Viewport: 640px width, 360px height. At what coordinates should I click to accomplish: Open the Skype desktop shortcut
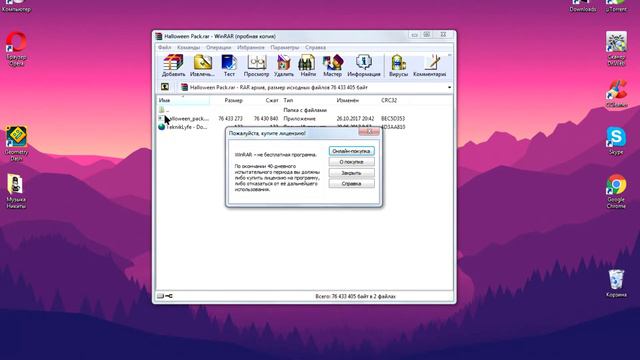(616, 141)
